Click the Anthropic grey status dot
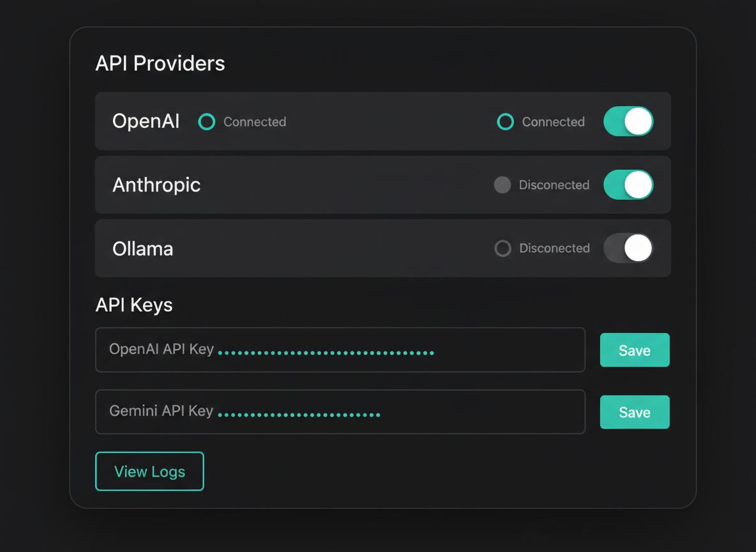This screenshot has height=552, width=756. 503,185
